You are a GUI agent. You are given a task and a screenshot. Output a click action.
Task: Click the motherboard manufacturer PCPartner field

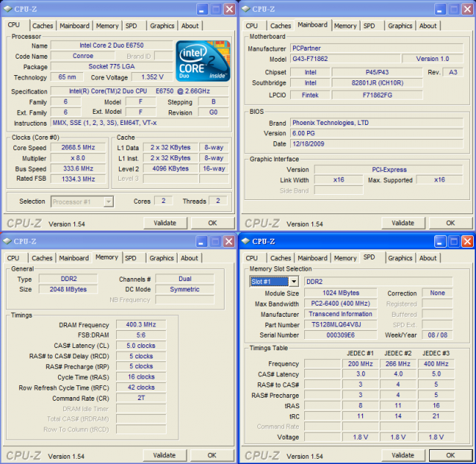point(377,48)
